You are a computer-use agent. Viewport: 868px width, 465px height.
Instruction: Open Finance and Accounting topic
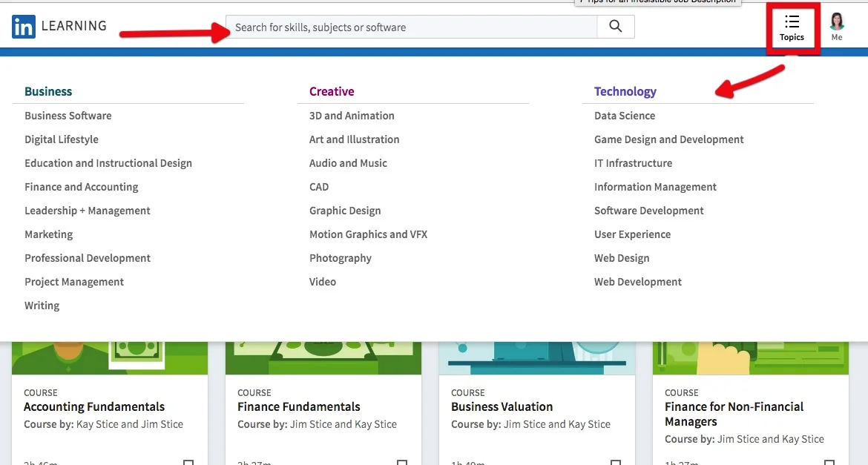[x=82, y=187]
